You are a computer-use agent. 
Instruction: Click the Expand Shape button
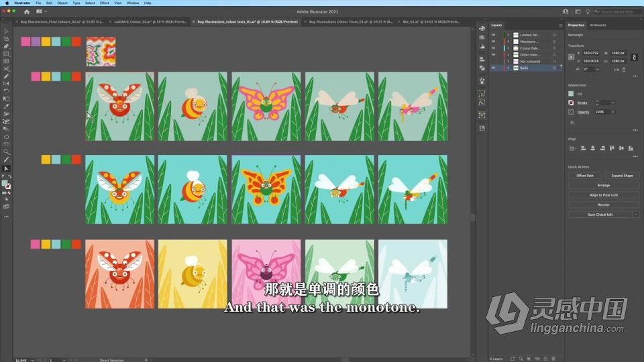(x=622, y=175)
